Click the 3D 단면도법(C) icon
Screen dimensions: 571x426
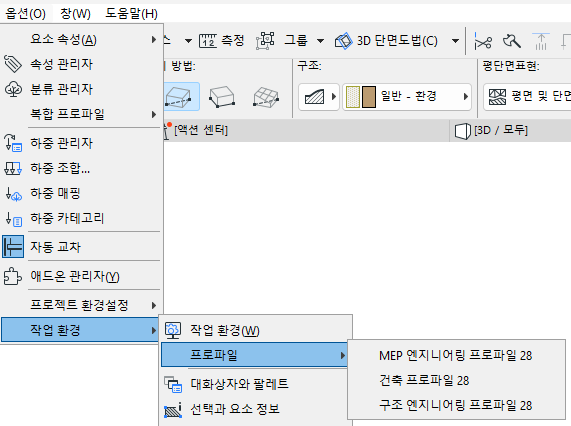tap(344, 41)
